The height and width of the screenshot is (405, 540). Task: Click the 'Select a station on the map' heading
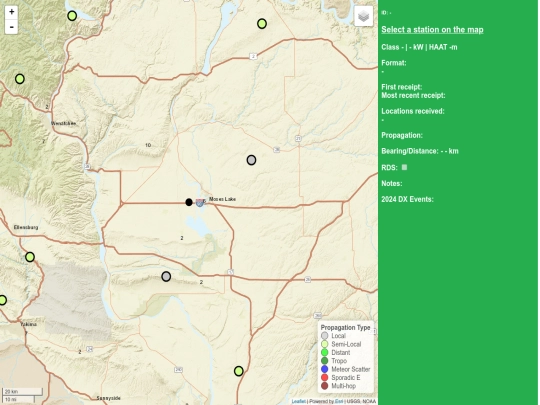click(432, 30)
